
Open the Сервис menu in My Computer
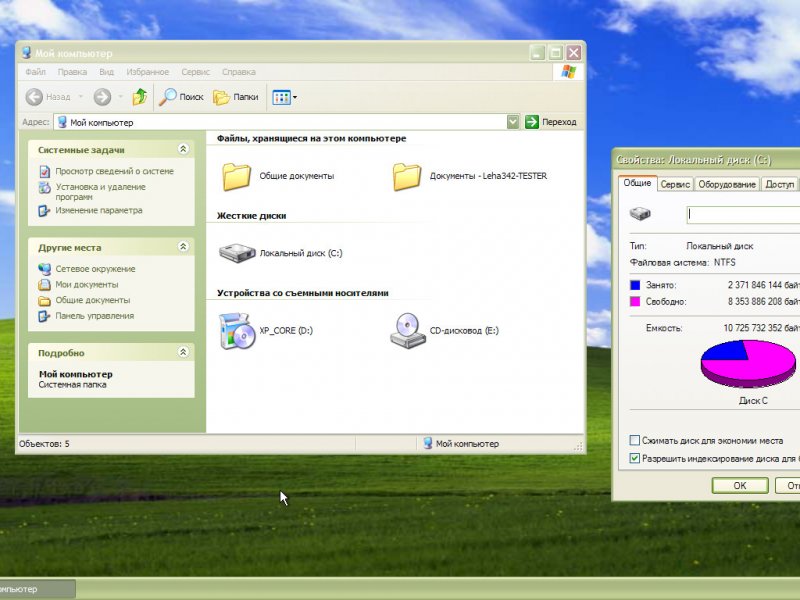(x=195, y=72)
